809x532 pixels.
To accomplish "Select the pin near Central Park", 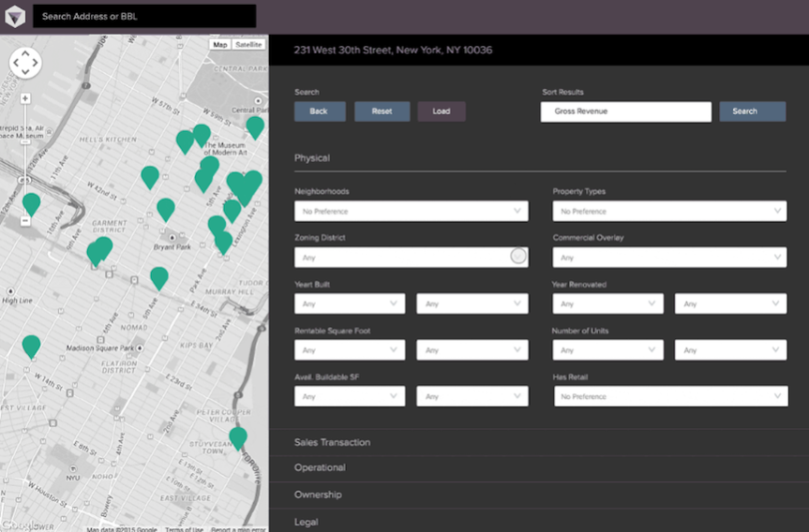I will coord(255,127).
